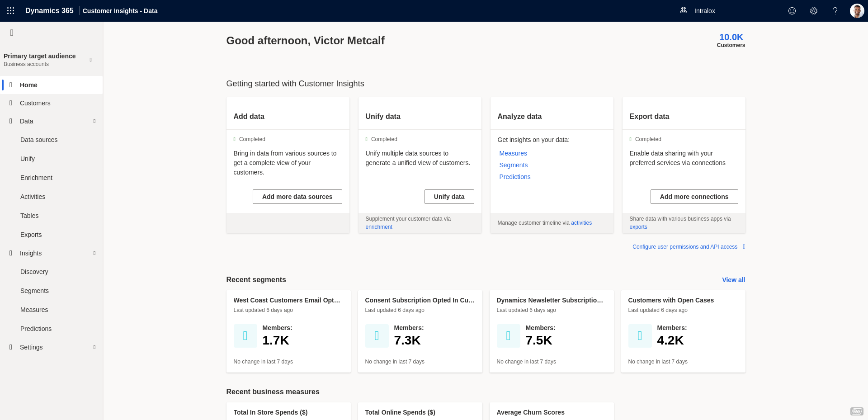Collapse the Insights section chevron
Image resolution: width=868 pixels, height=420 pixels.
tap(94, 253)
